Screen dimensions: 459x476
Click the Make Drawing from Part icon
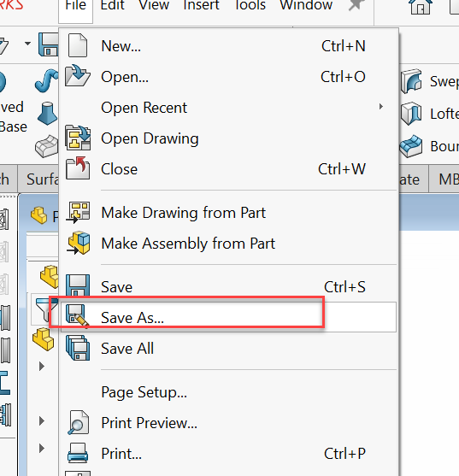pos(78,212)
